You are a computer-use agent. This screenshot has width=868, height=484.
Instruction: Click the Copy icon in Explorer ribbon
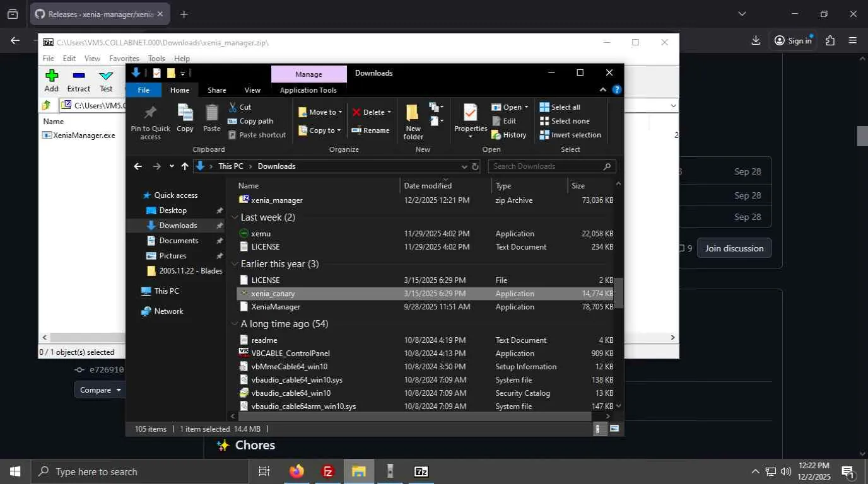pos(185,118)
